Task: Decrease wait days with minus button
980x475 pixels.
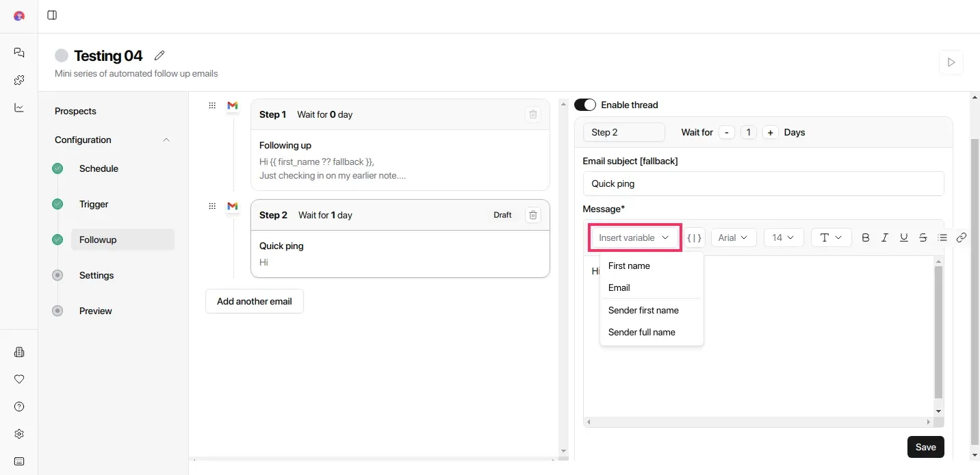Action: pyautogui.click(x=727, y=132)
